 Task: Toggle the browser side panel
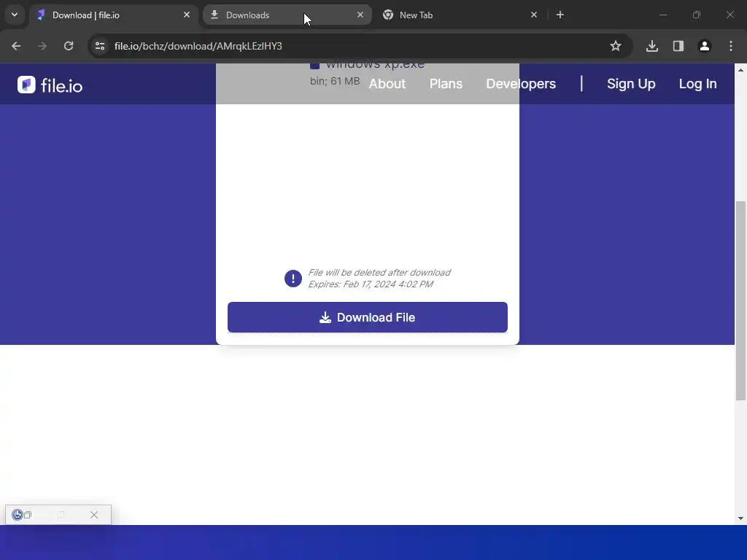pyautogui.click(x=678, y=46)
